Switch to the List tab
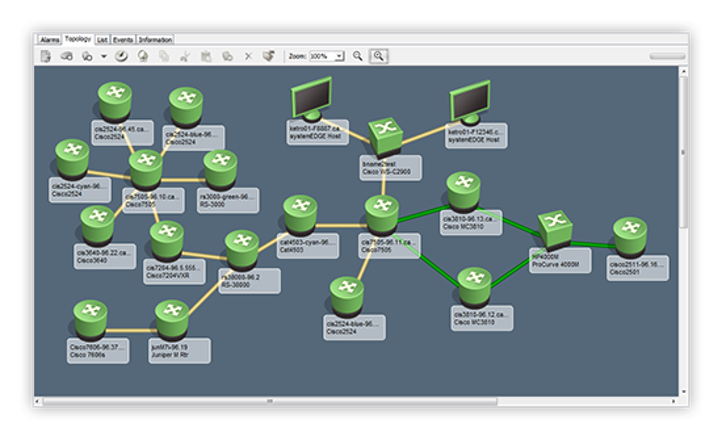Image resolution: width=722 pixels, height=440 pixels. [102, 39]
